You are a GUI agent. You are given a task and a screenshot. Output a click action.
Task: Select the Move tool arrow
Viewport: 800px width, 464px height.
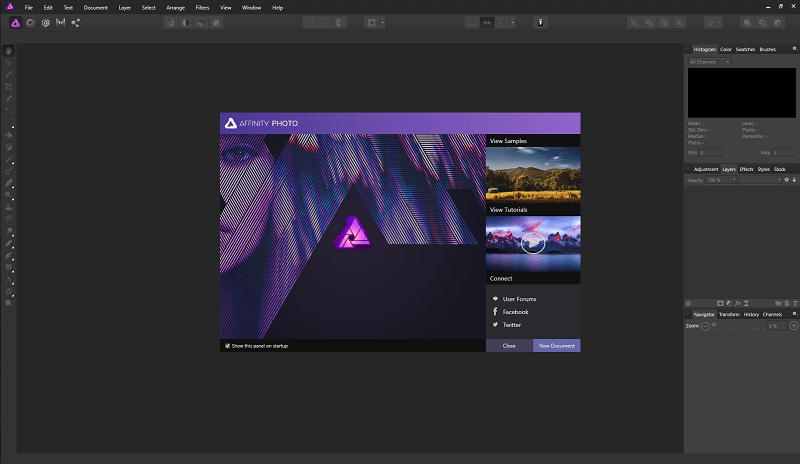point(9,63)
